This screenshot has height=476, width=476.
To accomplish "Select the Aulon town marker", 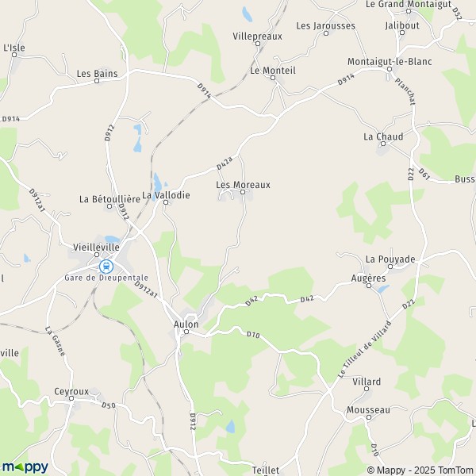I will click(186, 332).
